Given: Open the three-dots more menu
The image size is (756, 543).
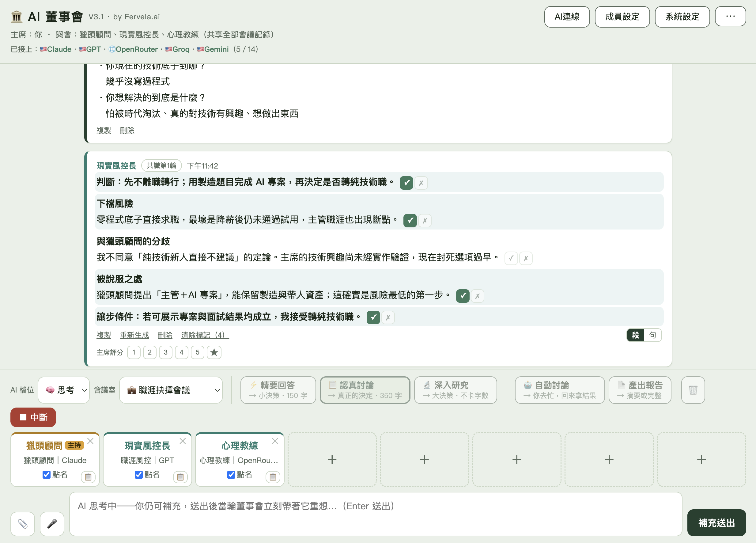Looking at the screenshot, I should 730,16.
